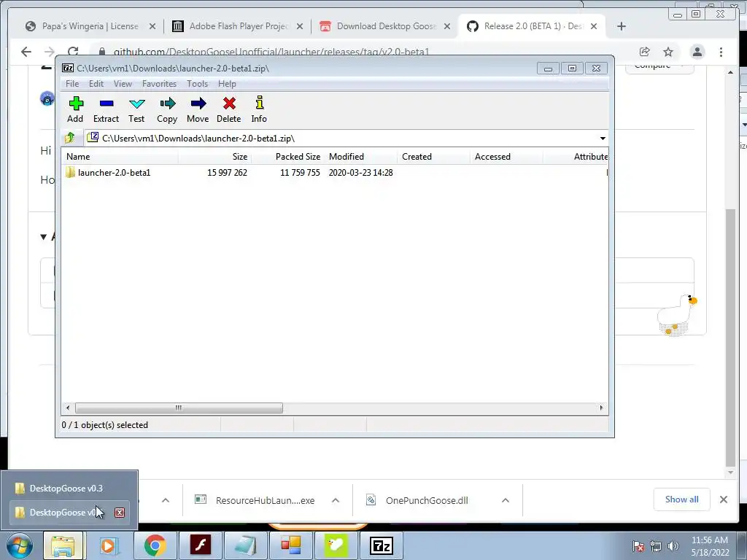
Task: Switch to Download Desktop Goose tab
Action: pyautogui.click(x=386, y=26)
